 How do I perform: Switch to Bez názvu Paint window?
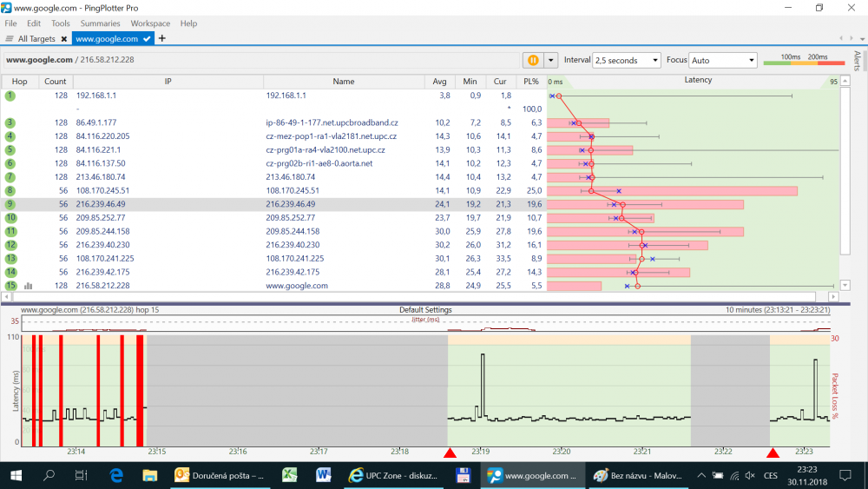click(638, 475)
